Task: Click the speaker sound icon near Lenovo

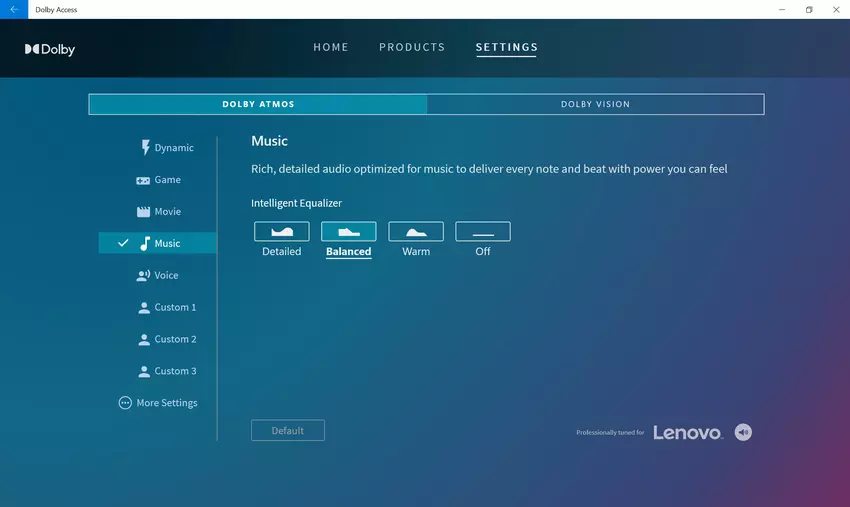Action: [x=743, y=432]
